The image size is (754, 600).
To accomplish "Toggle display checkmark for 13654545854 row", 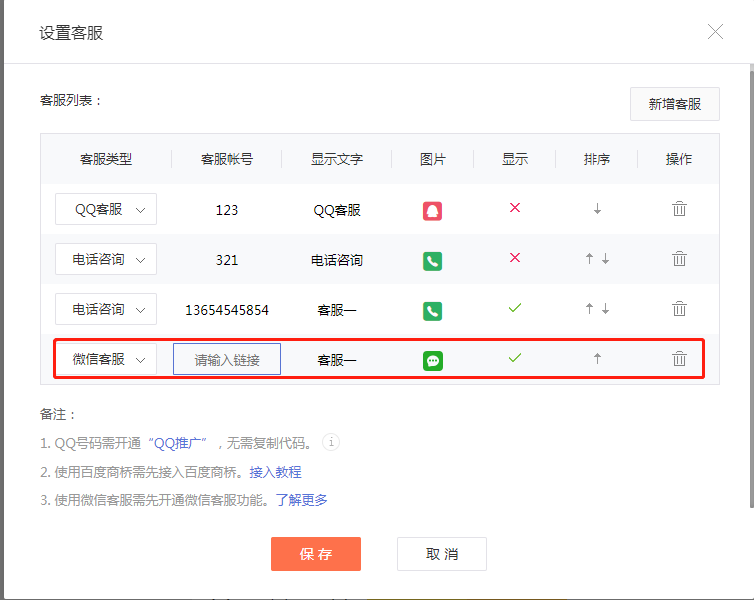I will pos(515,308).
